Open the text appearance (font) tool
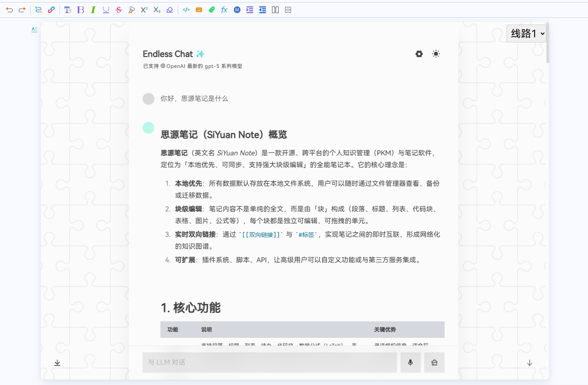 click(68, 10)
